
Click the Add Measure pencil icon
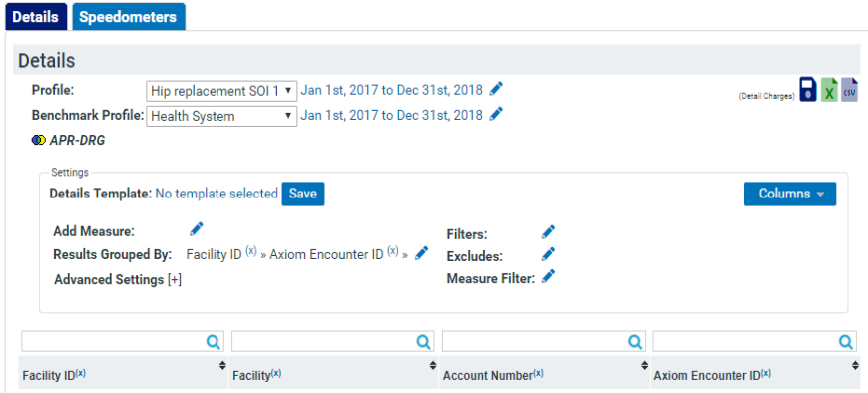(x=197, y=228)
